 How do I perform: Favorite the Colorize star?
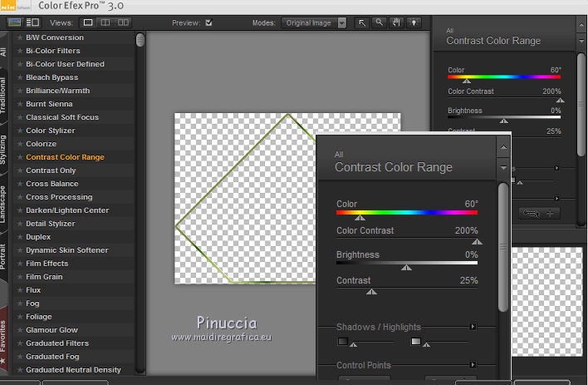[x=20, y=144]
